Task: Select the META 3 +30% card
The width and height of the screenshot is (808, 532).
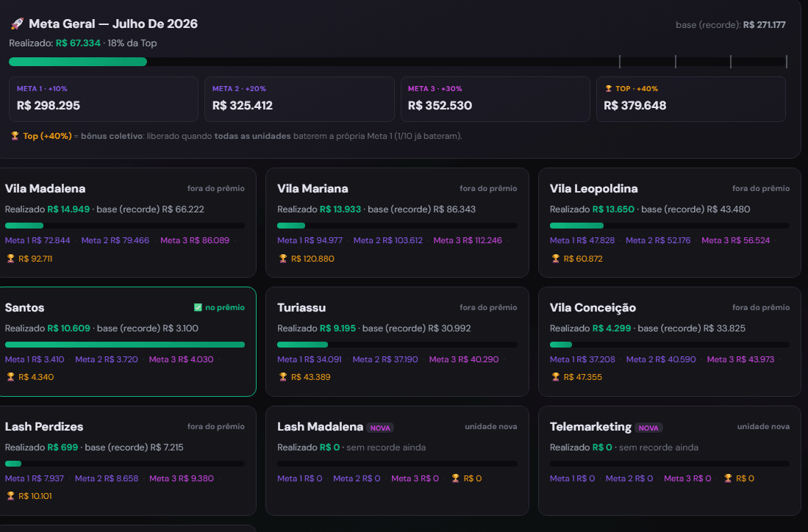Action: (x=496, y=99)
